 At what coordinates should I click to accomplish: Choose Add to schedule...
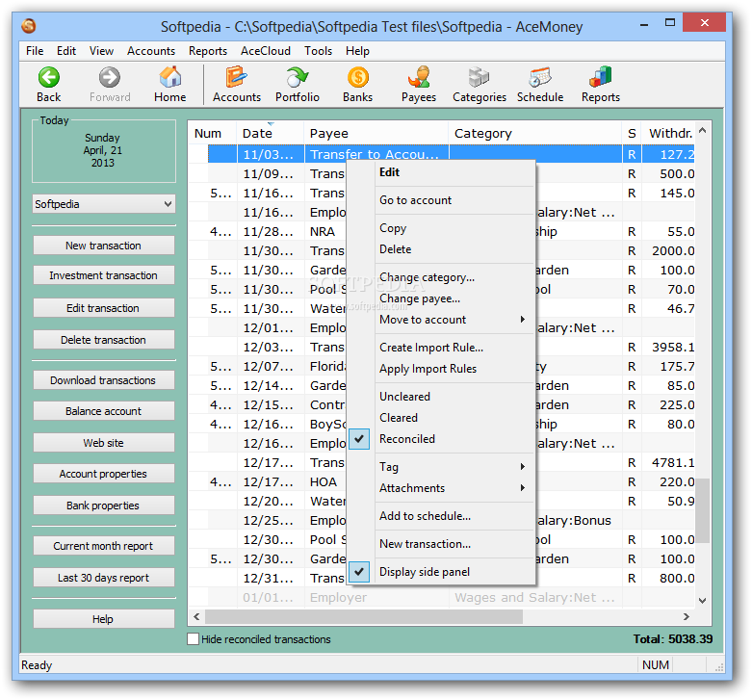(x=440, y=516)
